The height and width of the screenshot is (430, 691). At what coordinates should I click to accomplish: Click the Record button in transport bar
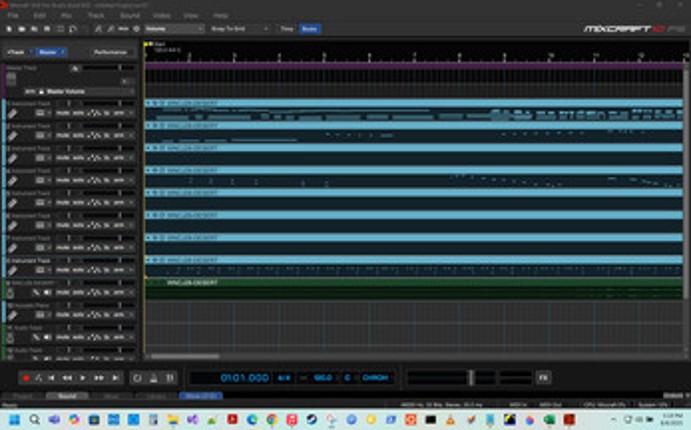(26, 378)
